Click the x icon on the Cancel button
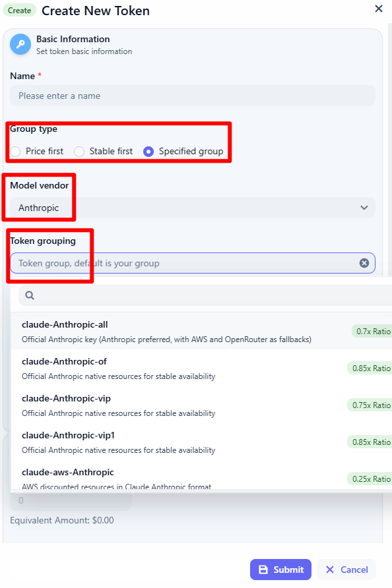Viewport: 392px width, 588px height. pyautogui.click(x=330, y=570)
